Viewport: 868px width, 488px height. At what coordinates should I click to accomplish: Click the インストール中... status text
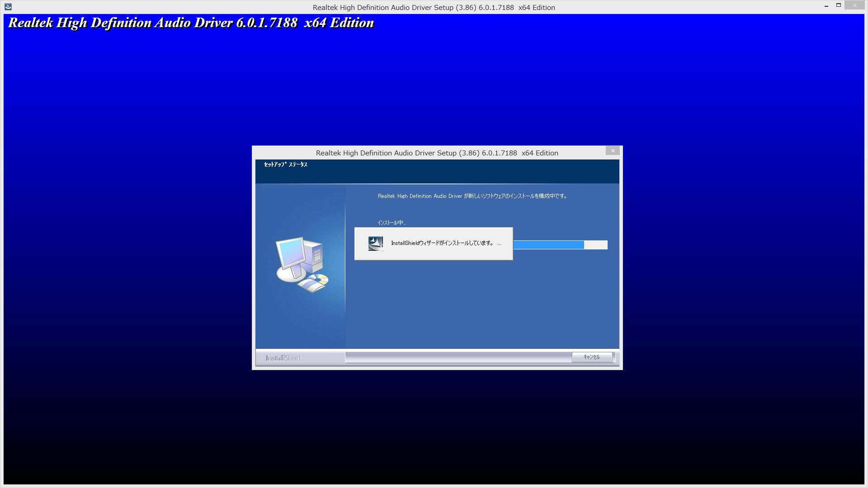[x=392, y=223]
